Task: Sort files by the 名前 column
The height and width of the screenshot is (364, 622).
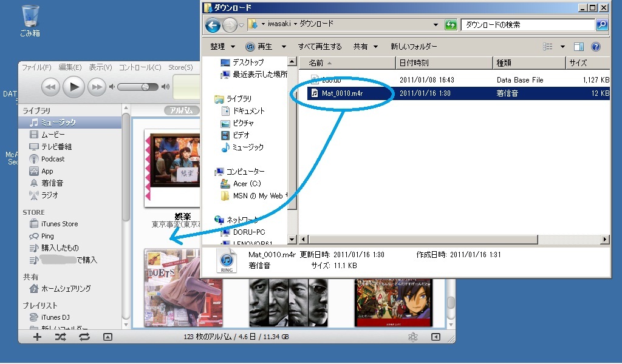Action: point(347,63)
